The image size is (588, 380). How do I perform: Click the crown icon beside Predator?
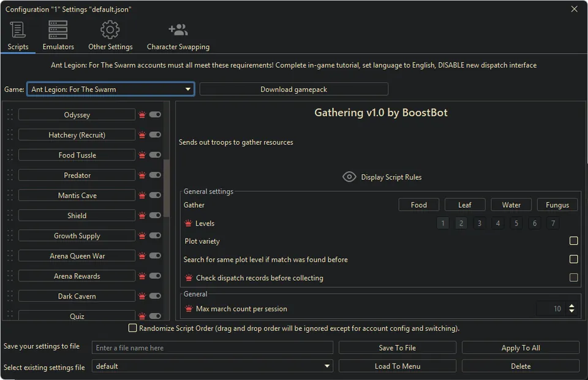[x=142, y=175]
